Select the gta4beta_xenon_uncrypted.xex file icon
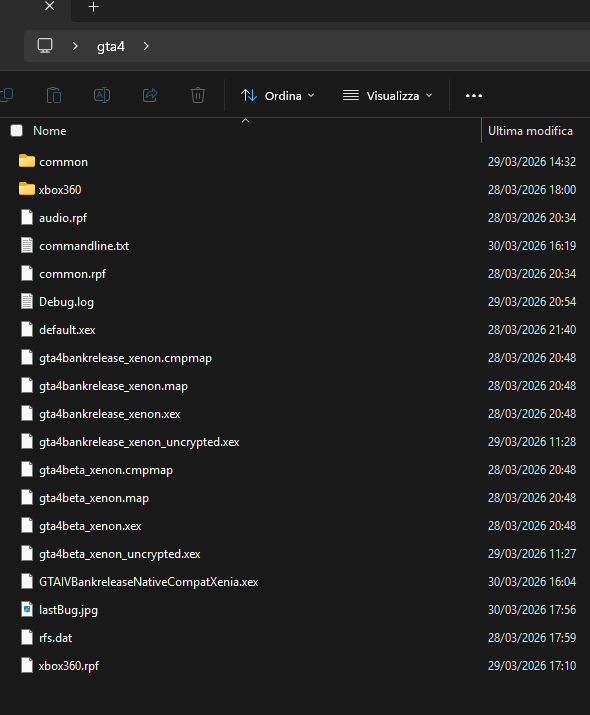Viewport: 590px width, 715px height. pos(27,554)
